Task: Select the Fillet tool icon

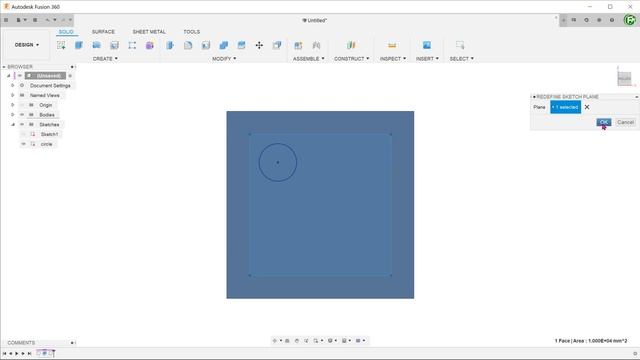Action: [x=188, y=45]
